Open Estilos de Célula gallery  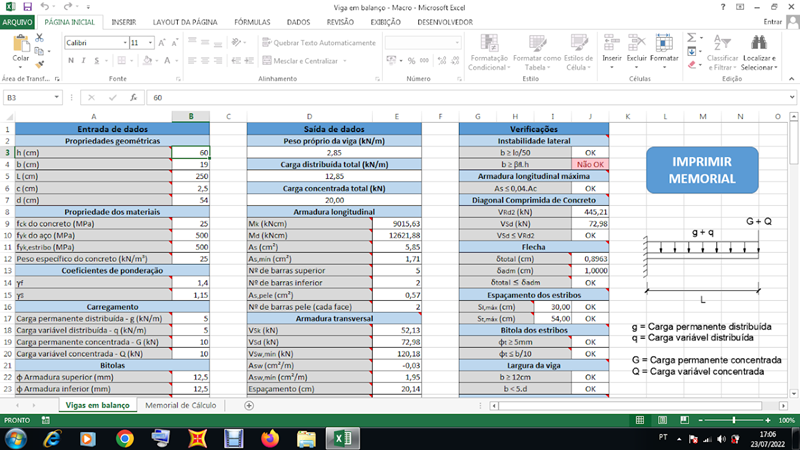(x=579, y=53)
